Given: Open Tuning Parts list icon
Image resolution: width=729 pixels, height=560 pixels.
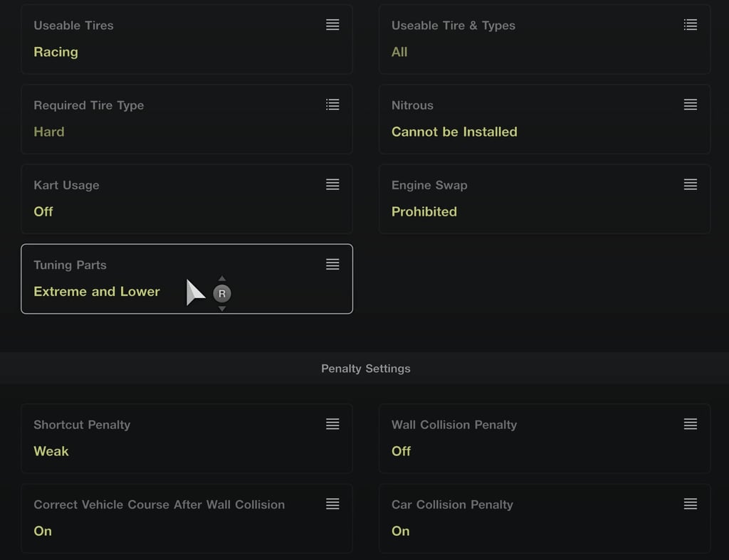Looking at the screenshot, I should 332,265.
